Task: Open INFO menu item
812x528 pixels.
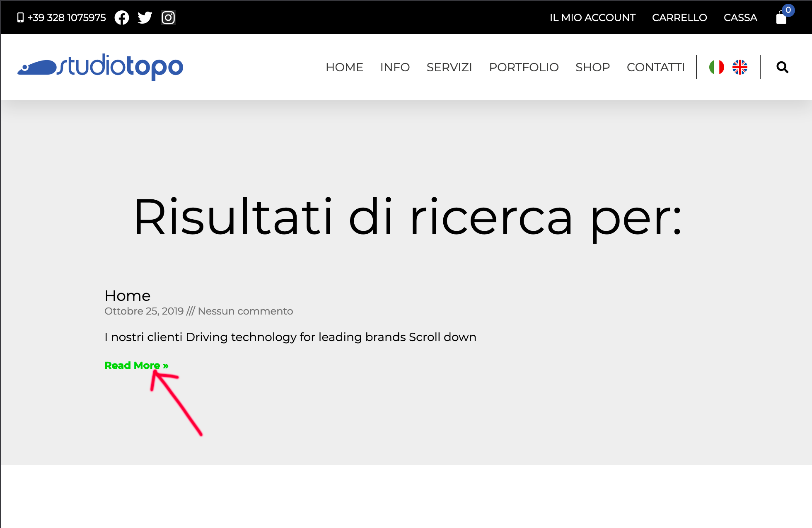Action: tap(395, 67)
